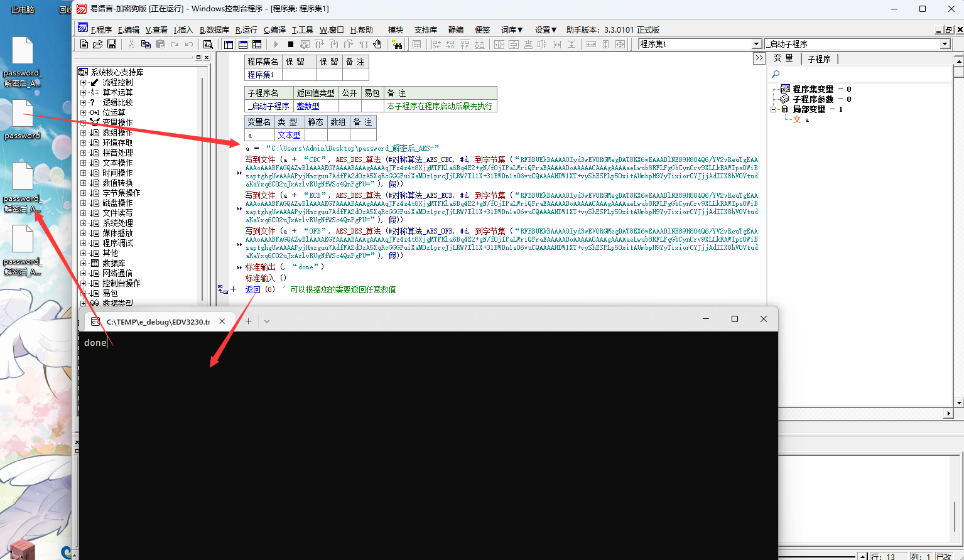This screenshot has width=964, height=560.
Task: Save the program with the floppy icon
Action: click(112, 44)
